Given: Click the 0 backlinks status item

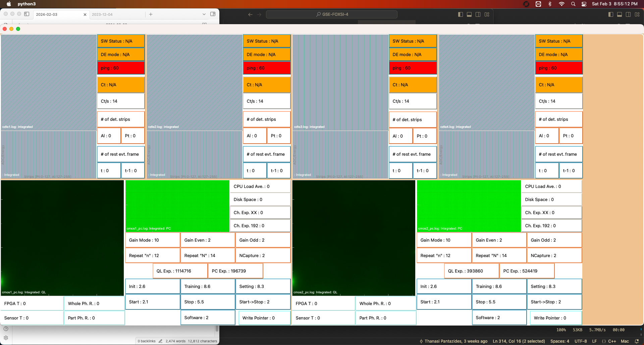Looking at the screenshot, I should click(147, 341).
